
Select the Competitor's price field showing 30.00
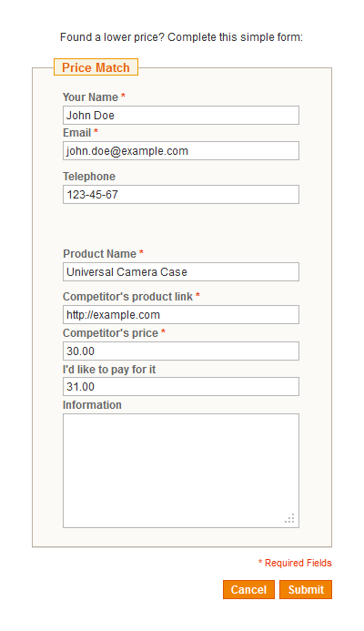181,351
